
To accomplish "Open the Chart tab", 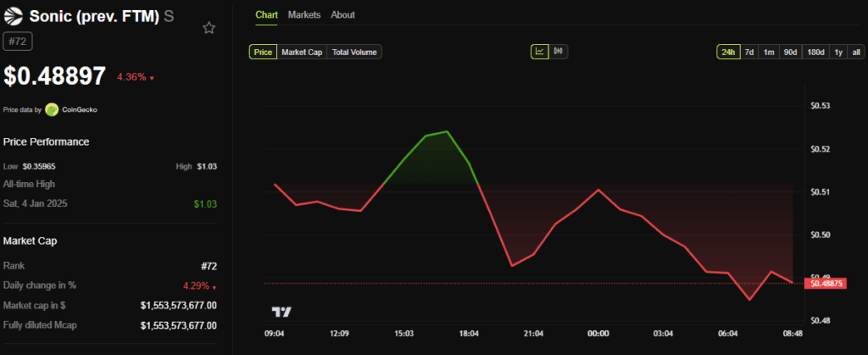I will pyautogui.click(x=266, y=15).
